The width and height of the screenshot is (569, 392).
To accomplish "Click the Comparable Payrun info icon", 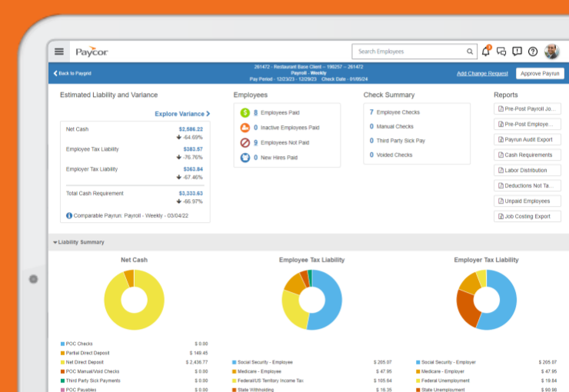I will (69, 215).
